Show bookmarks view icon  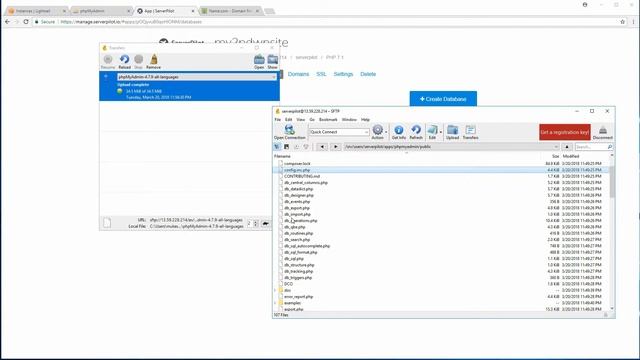[287, 147]
